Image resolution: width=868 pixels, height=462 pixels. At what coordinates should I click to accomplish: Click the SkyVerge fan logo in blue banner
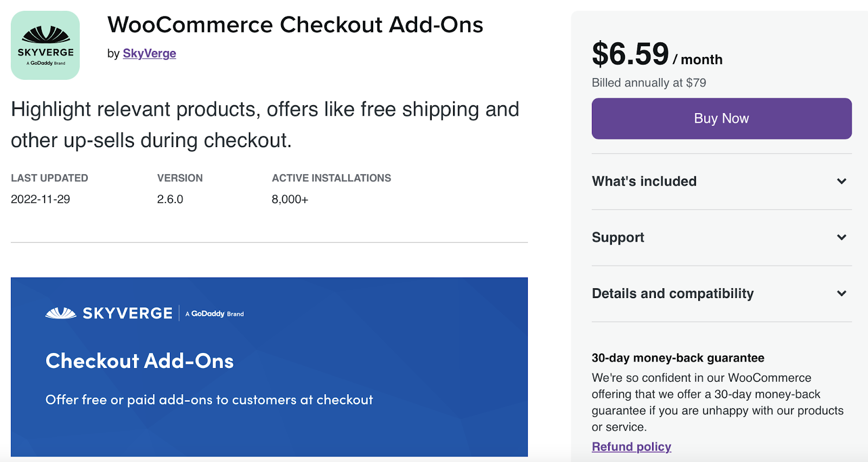click(61, 313)
